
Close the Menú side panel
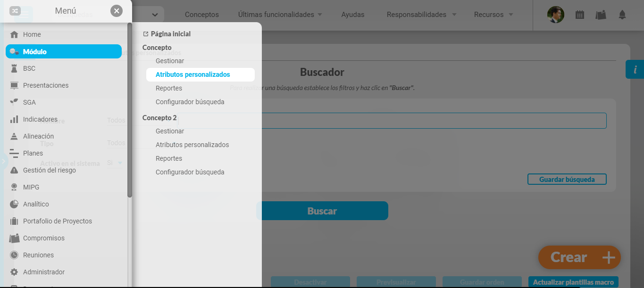click(x=117, y=11)
